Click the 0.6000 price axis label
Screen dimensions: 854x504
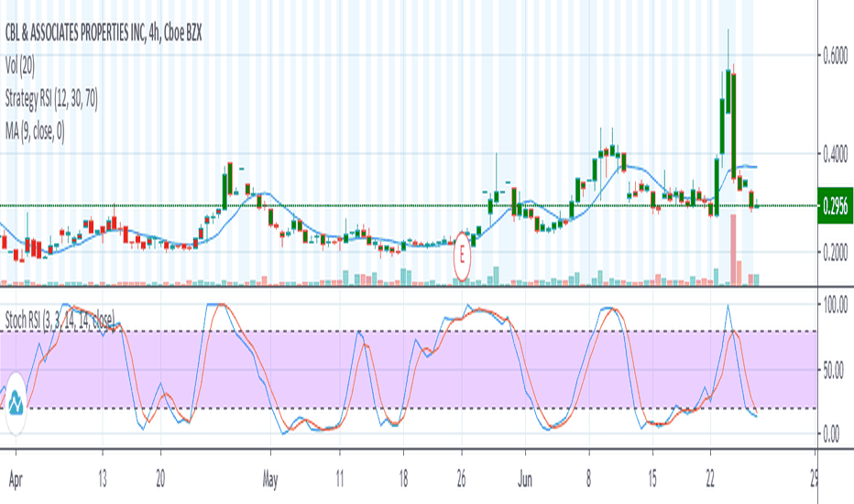click(x=835, y=56)
